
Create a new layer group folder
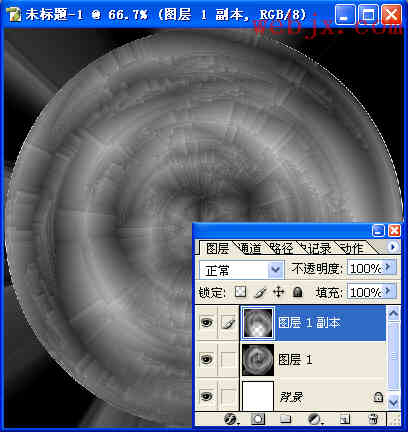(285, 419)
